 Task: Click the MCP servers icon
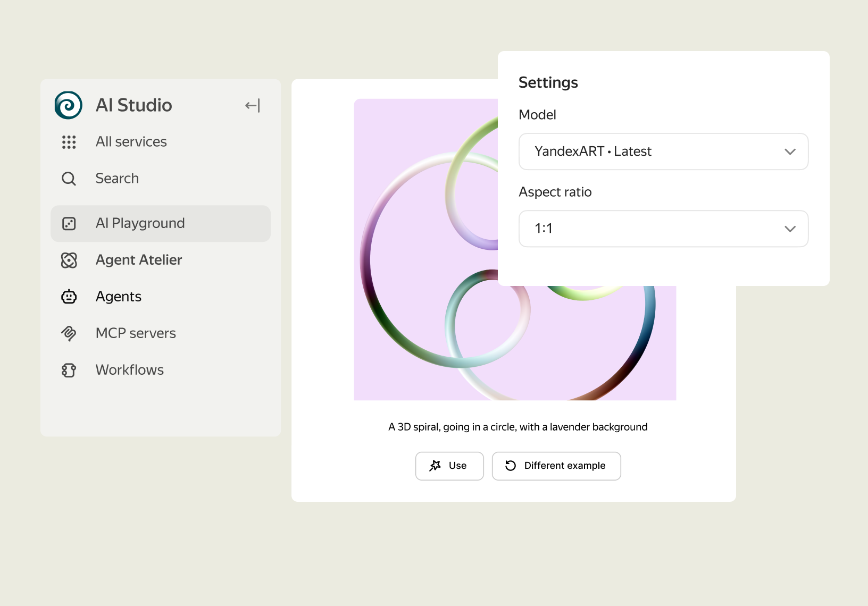69,333
